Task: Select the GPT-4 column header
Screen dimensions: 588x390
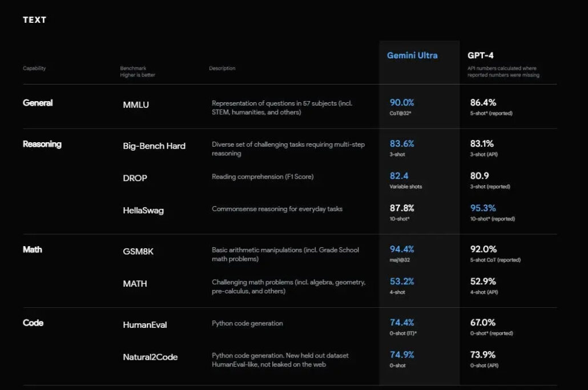Action: coord(482,55)
